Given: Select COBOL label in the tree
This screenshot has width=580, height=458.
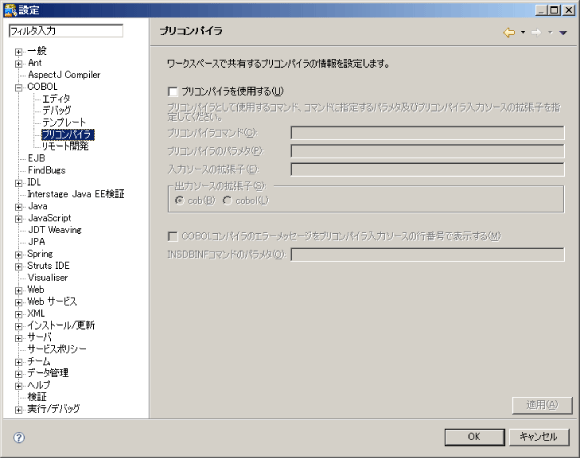Looking at the screenshot, I should point(43,87).
